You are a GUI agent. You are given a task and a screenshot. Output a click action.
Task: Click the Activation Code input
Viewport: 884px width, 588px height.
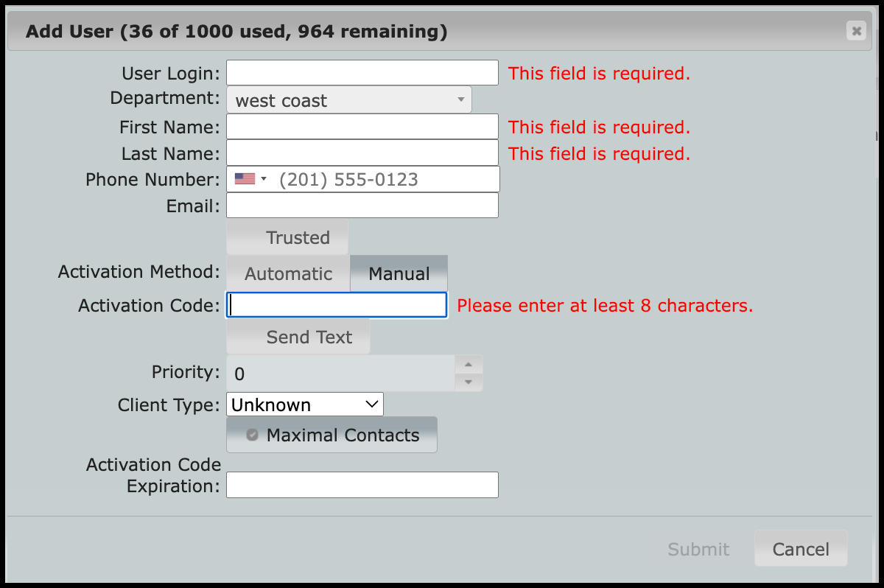coord(337,305)
